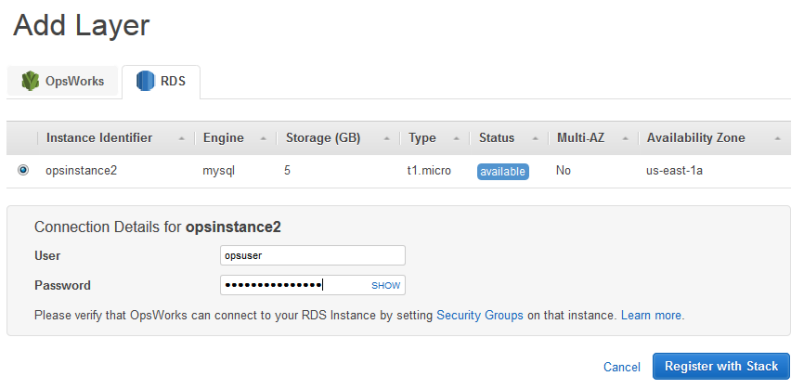This screenshot has height=386, width=800.
Task: Click the Storage (GB) column header
Action: tap(323, 138)
